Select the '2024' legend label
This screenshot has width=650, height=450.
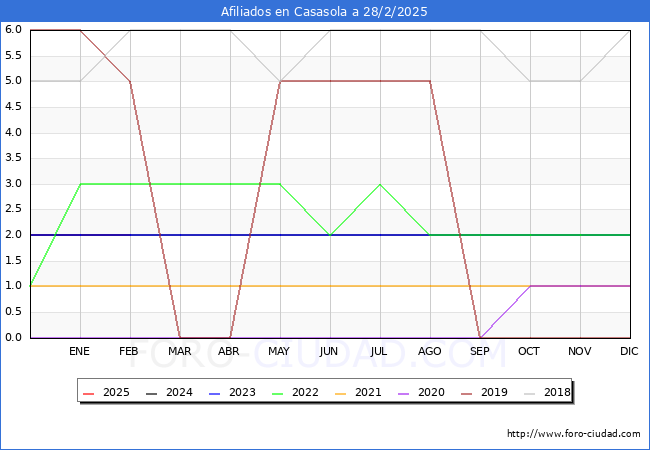pyautogui.click(x=179, y=392)
